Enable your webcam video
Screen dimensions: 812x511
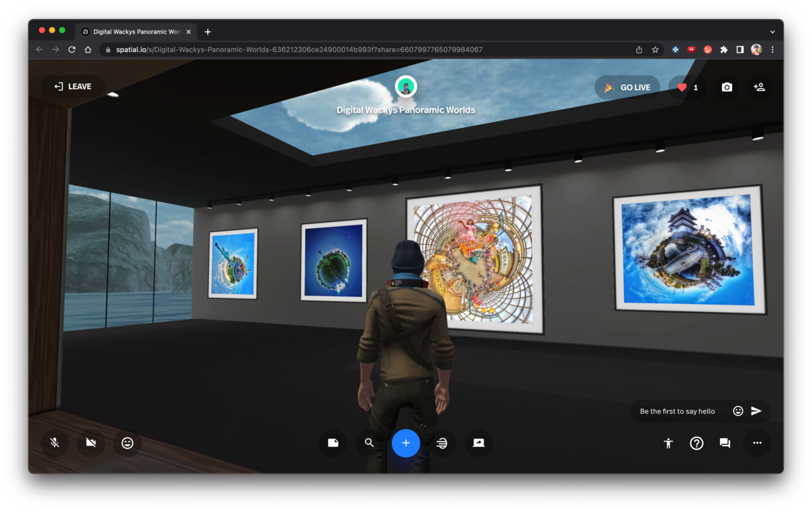coord(91,443)
